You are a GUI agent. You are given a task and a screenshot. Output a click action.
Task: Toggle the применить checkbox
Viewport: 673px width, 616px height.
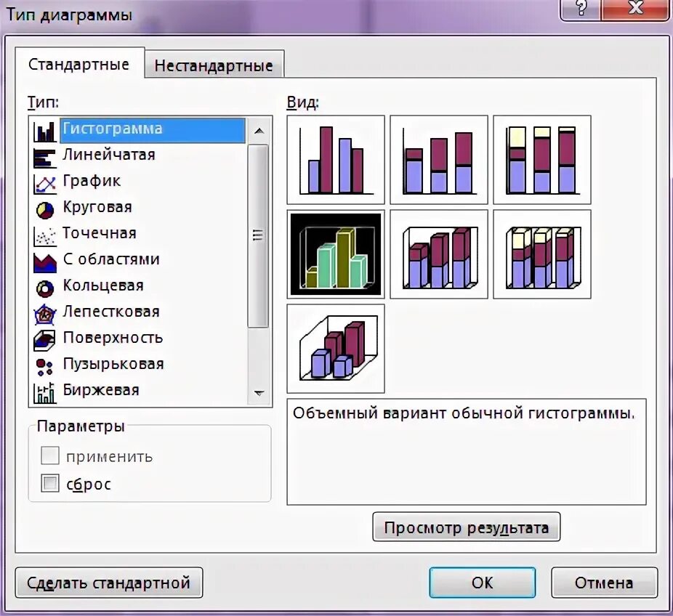(50, 455)
